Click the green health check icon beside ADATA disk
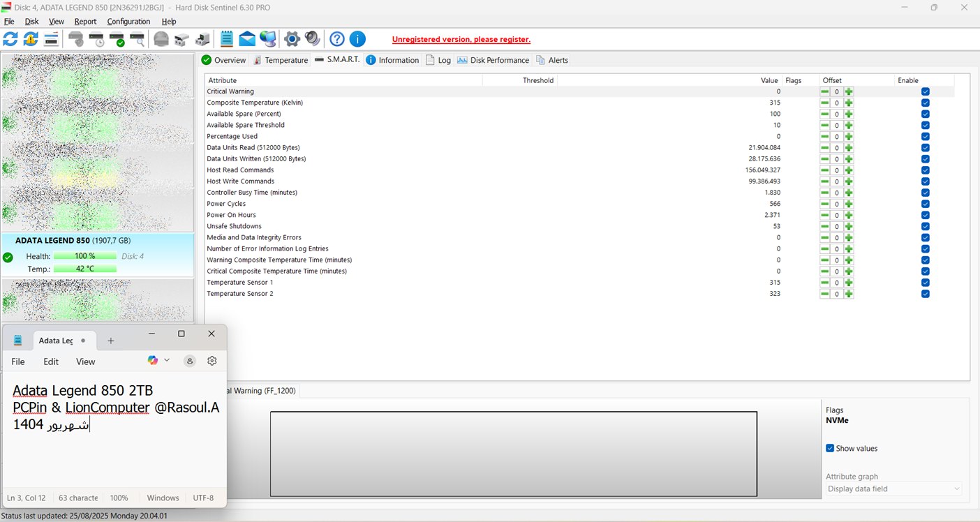 tap(8, 257)
